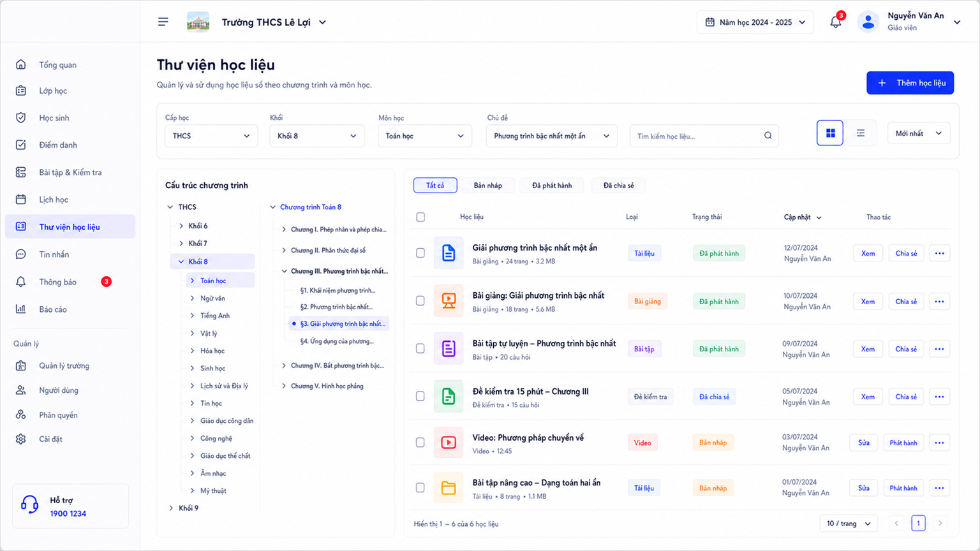Click the Báo cáo chart icon

point(21,309)
